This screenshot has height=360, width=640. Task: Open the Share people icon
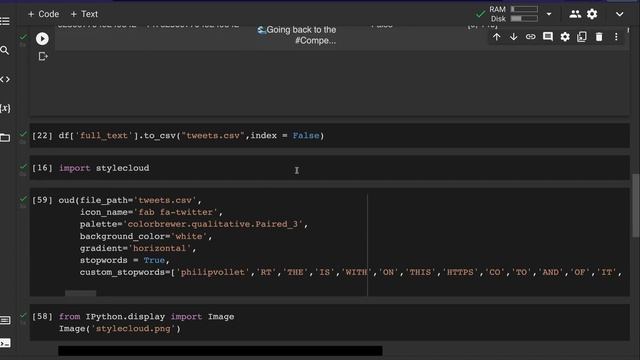point(575,14)
